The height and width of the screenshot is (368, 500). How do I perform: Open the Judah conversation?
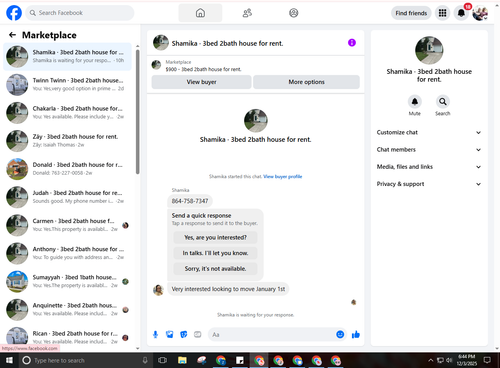[68, 197]
